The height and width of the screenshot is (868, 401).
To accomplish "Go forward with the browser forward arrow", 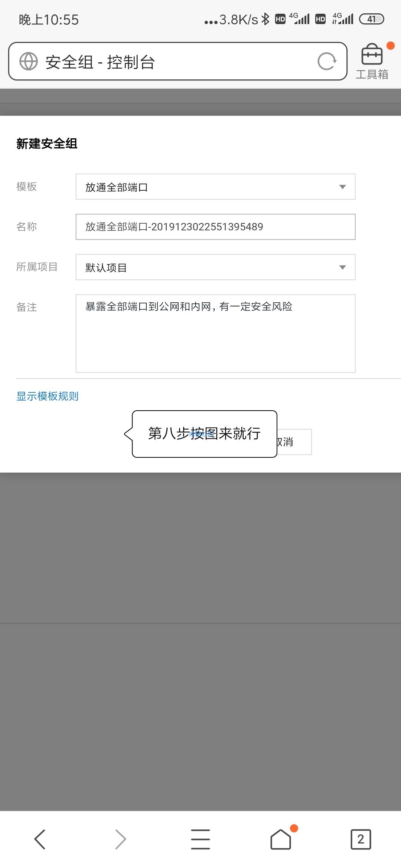I will tap(120, 839).
